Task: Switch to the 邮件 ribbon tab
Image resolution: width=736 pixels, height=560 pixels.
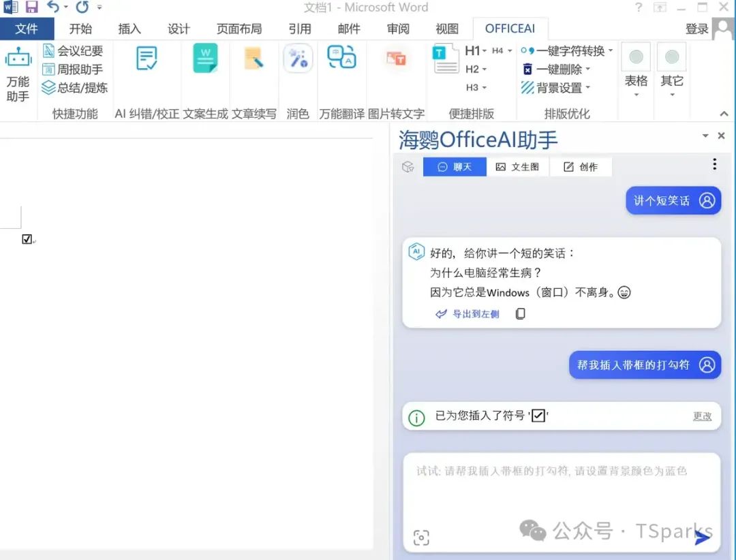Action: click(x=349, y=29)
